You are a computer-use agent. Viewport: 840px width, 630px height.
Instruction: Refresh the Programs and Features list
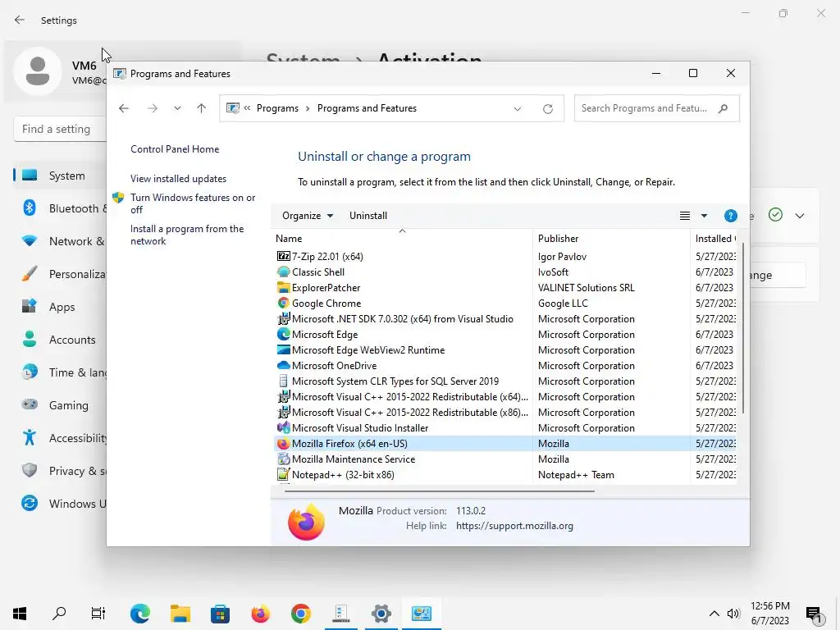pyautogui.click(x=547, y=109)
